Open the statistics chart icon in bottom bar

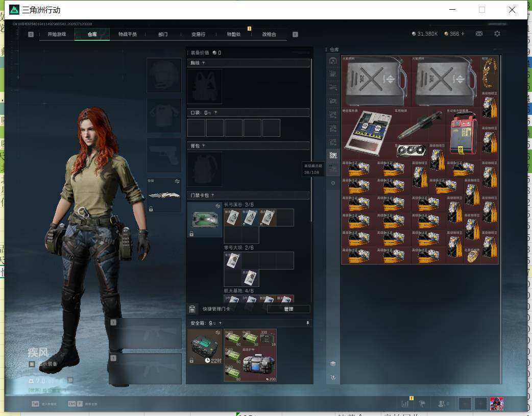click(x=405, y=404)
